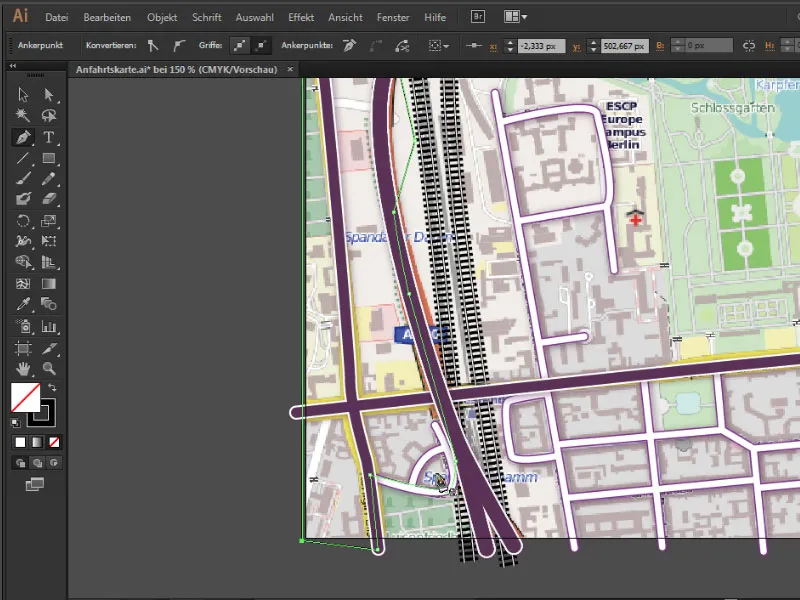Open the Ansicht menu
Image resolution: width=800 pixels, height=600 pixels.
pyautogui.click(x=345, y=17)
